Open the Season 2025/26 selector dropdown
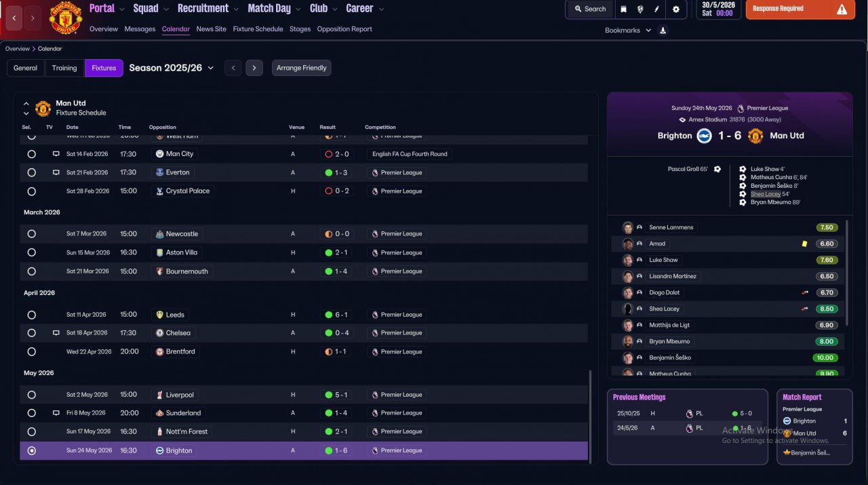This screenshot has width=868, height=485. point(172,68)
